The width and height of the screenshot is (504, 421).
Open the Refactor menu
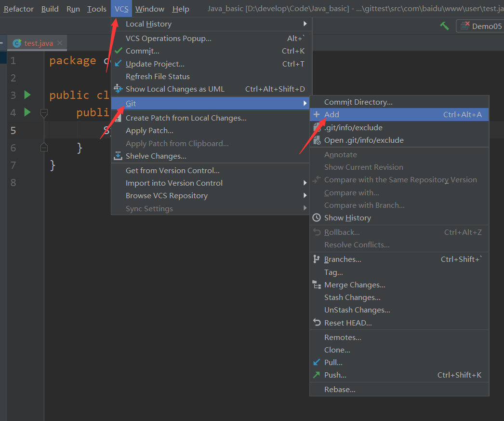click(18, 9)
